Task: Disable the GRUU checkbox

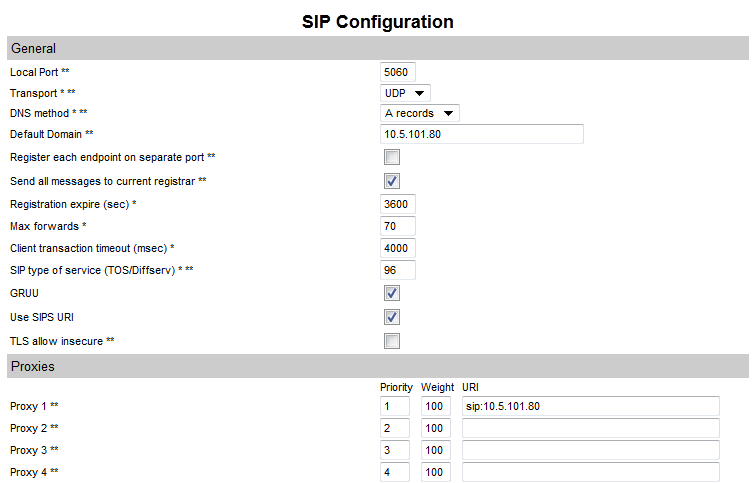Action: tap(392, 293)
